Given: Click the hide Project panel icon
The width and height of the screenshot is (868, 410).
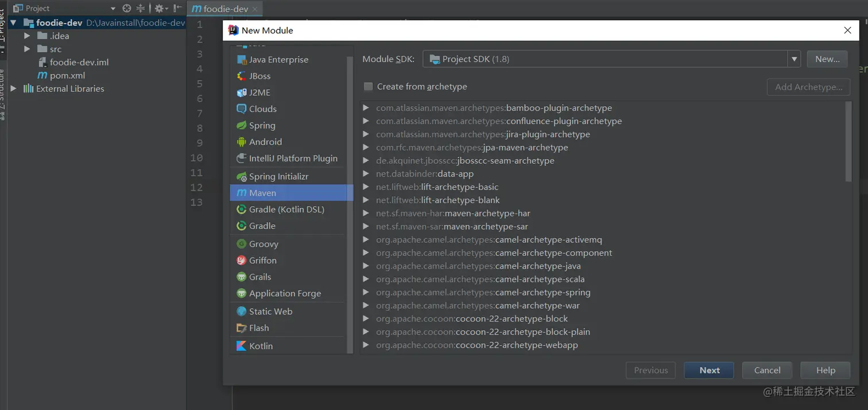Looking at the screenshot, I should (178, 8).
